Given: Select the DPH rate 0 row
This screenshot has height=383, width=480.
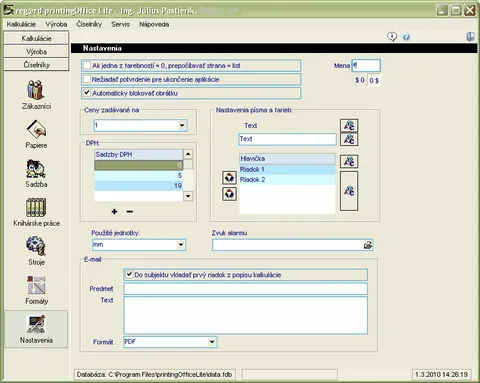Looking at the screenshot, I should [139, 165].
